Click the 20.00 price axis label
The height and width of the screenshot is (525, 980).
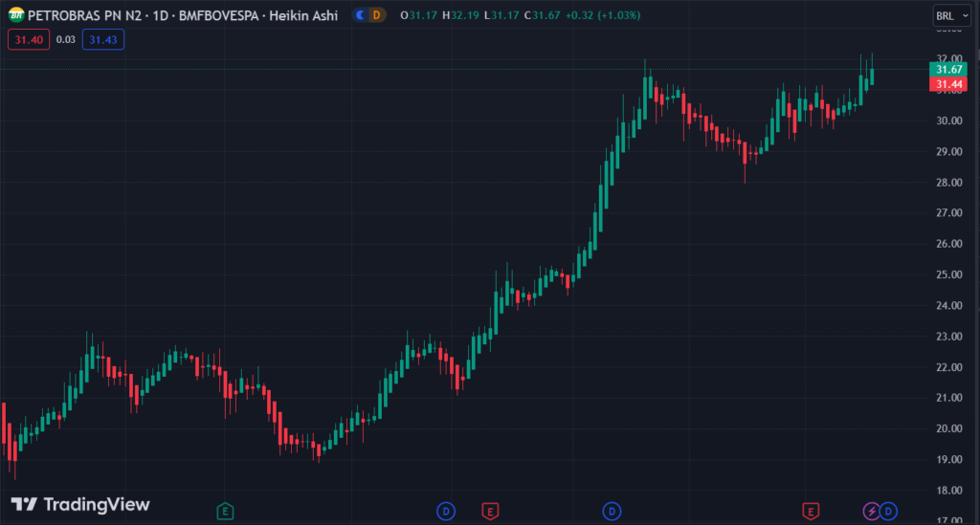coord(948,428)
